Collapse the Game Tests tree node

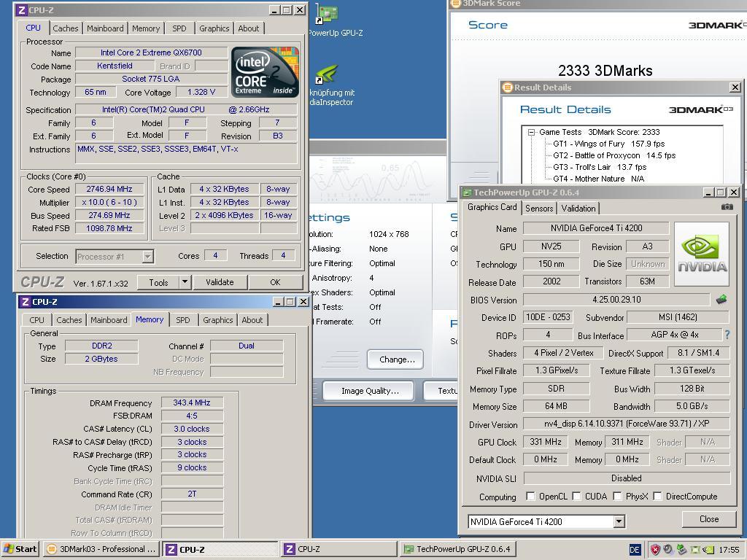tap(531, 133)
